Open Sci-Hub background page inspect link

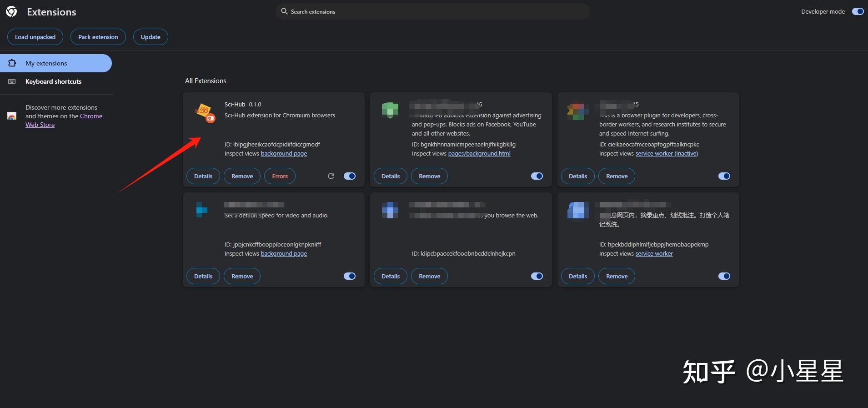[x=284, y=154]
